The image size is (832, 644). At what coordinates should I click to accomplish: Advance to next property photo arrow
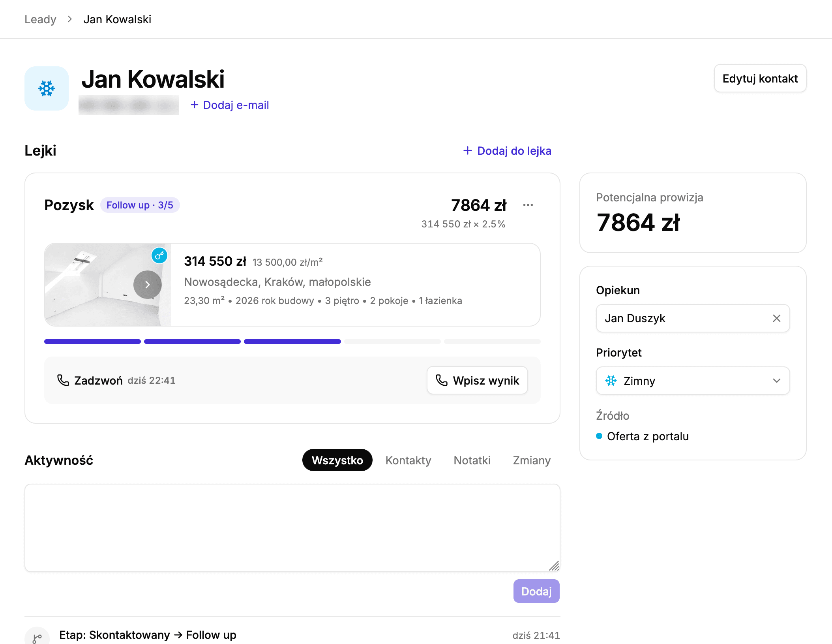pyautogui.click(x=147, y=285)
